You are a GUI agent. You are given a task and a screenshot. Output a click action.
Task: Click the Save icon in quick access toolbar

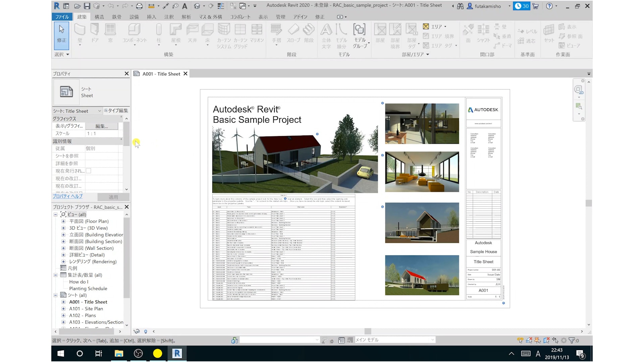click(87, 6)
